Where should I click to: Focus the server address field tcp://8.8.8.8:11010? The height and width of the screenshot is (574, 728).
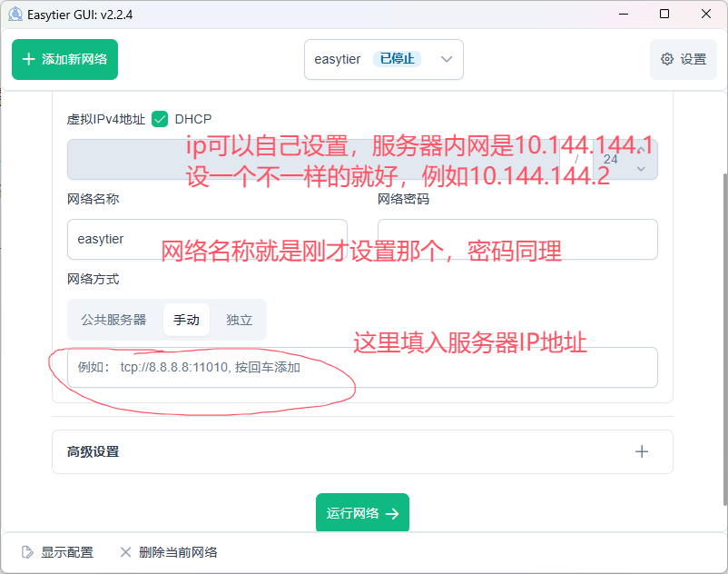pos(362,367)
